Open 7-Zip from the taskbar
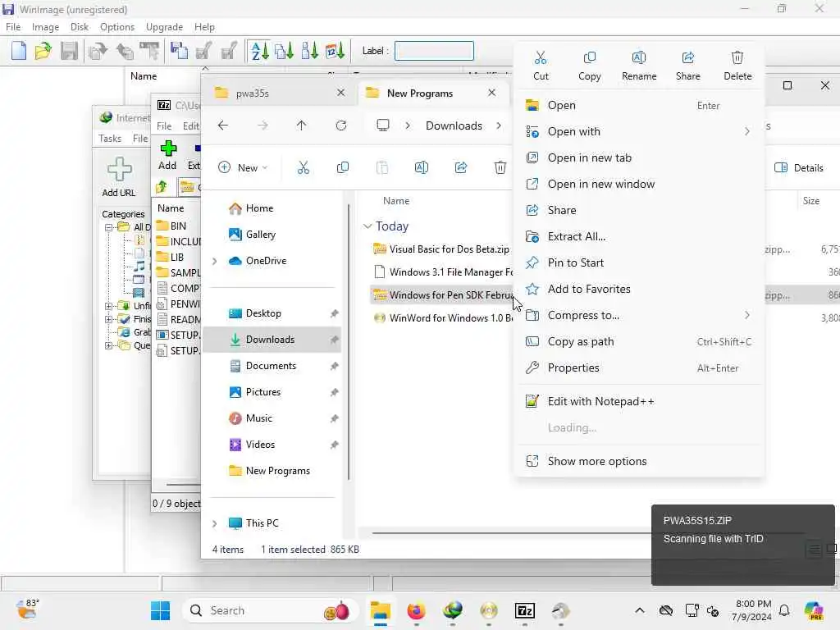 coord(524,610)
